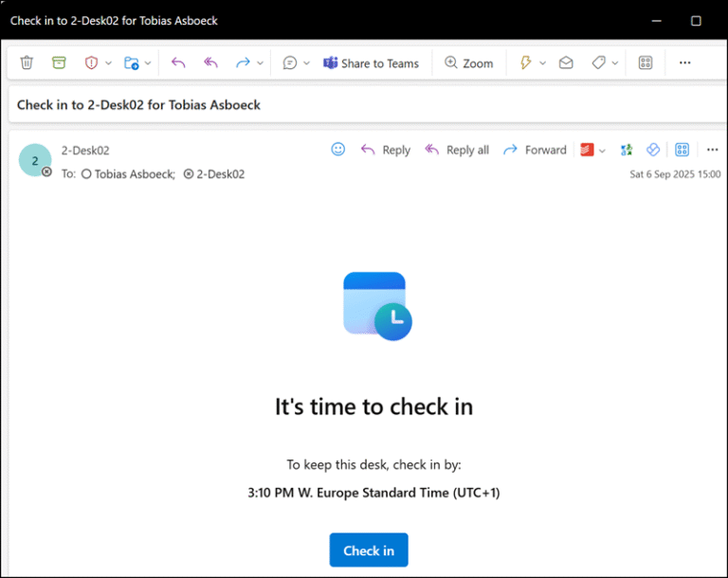
Task: Click Reply all in message header
Action: pos(457,150)
